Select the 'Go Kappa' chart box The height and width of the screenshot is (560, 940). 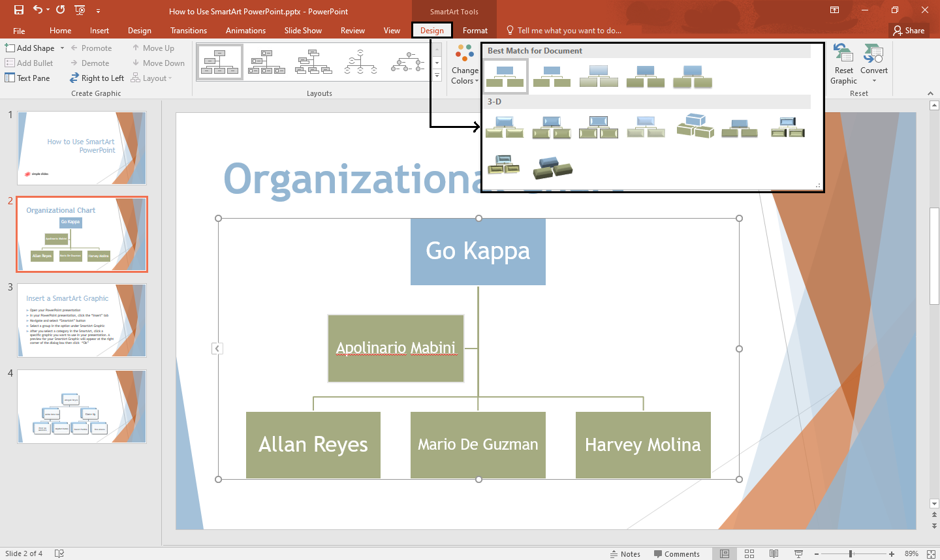[x=478, y=252]
